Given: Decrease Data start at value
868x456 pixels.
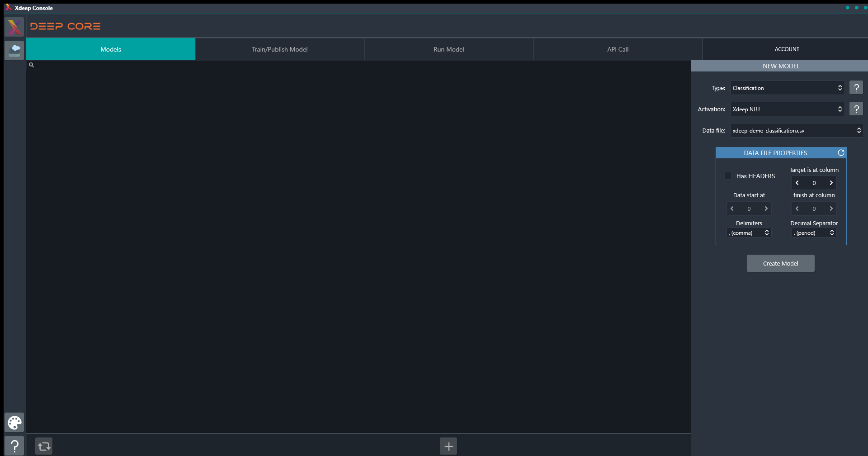Looking at the screenshot, I should 732,209.
